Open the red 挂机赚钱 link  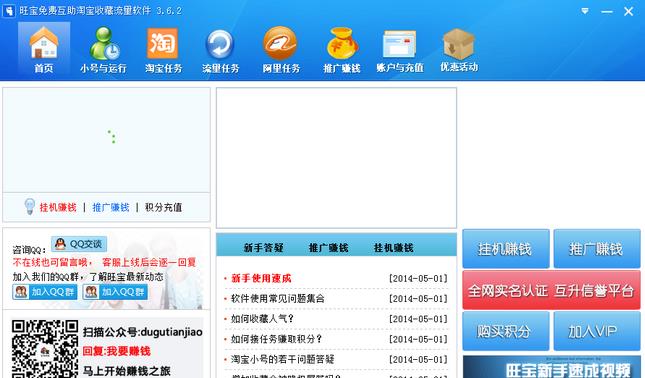[58, 207]
